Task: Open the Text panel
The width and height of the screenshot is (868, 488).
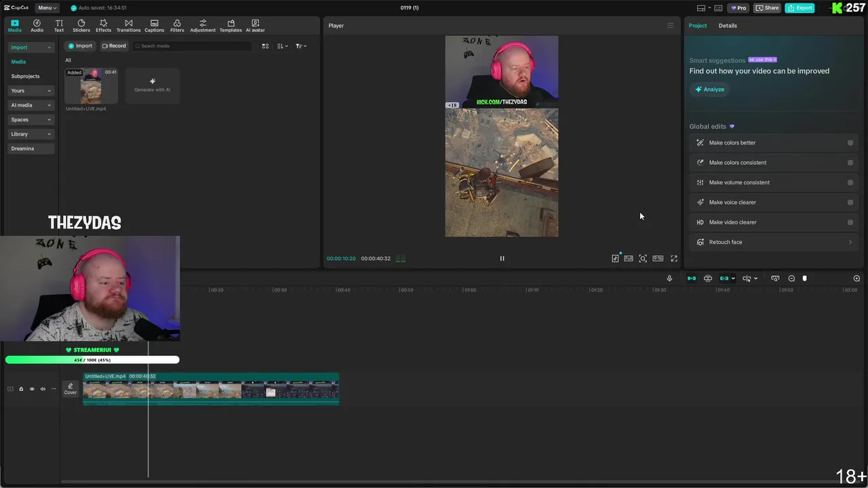Action: pyautogui.click(x=59, y=26)
